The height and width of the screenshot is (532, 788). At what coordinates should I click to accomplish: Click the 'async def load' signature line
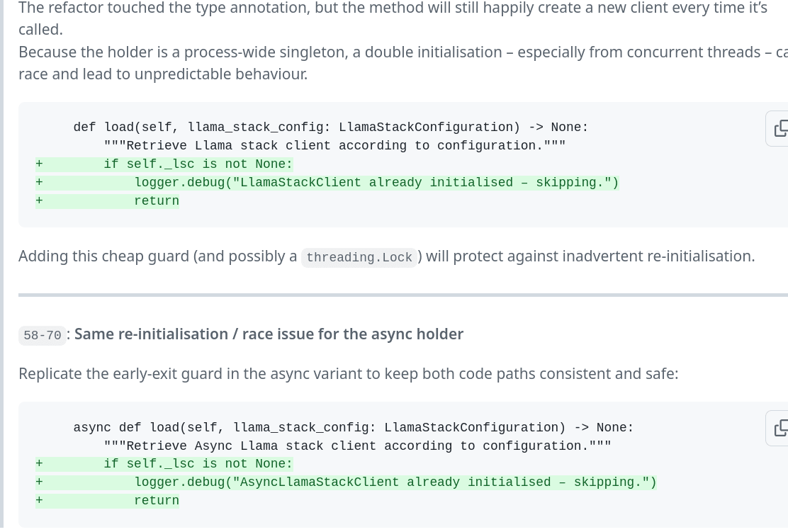[353, 428]
